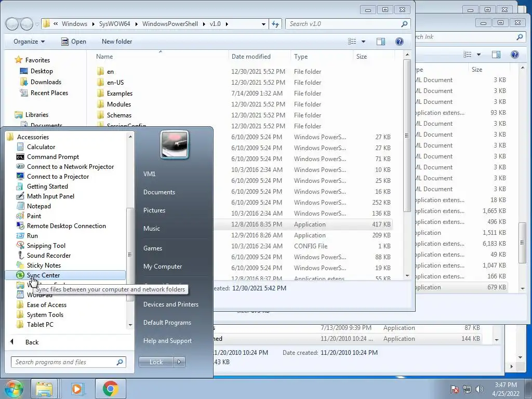Open help in the v1.0 window
Screen dimensions: 532x399
coord(400,42)
